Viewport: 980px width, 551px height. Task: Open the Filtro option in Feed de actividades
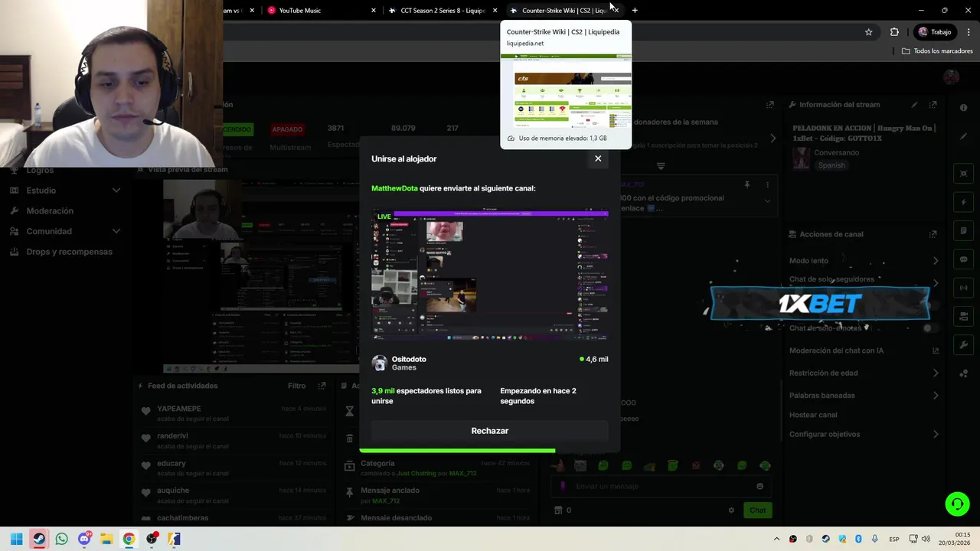[296, 386]
